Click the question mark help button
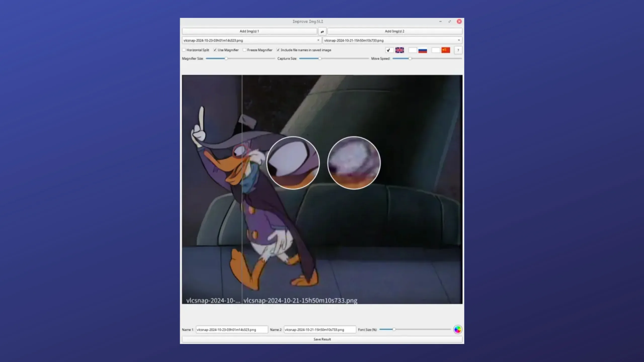This screenshot has height=362, width=644. (x=458, y=50)
